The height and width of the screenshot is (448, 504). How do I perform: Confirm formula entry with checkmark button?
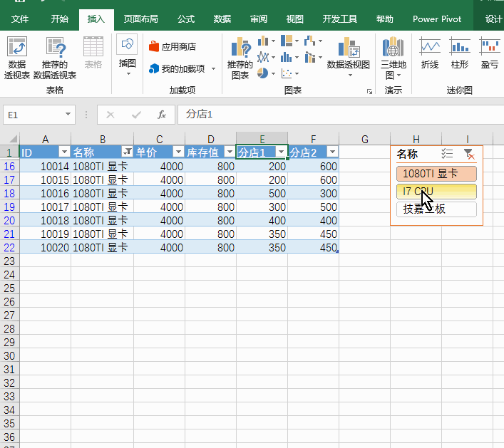pyautogui.click(x=136, y=115)
